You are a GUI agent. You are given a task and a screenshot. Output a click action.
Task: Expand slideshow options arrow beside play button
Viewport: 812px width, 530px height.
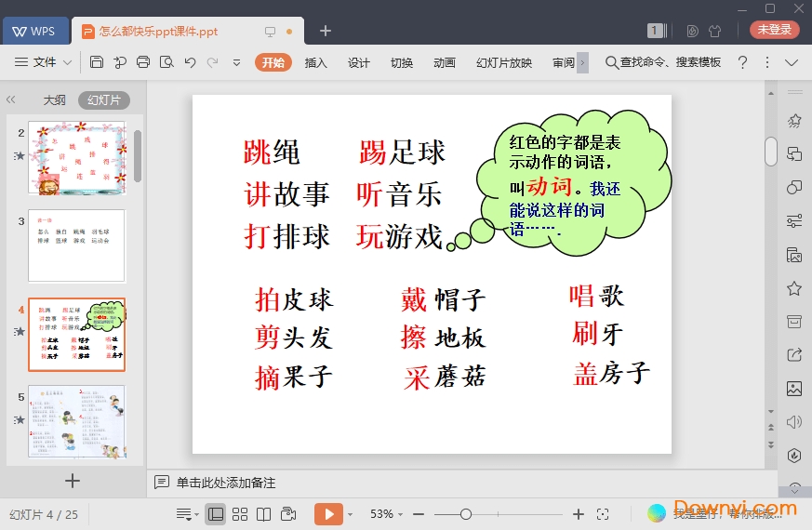coord(351,514)
